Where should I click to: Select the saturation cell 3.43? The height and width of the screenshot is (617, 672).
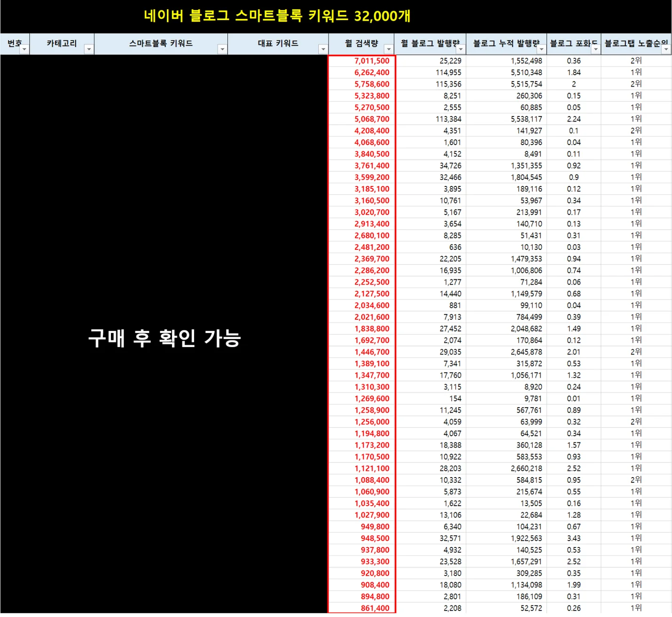tap(574, 538)
